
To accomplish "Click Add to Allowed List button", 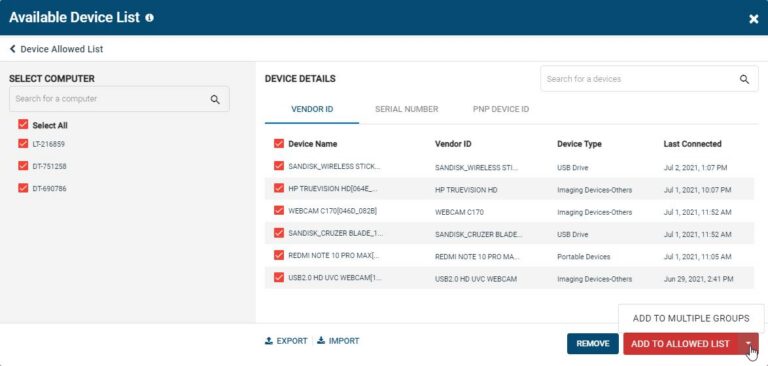I will [x=680, y=344].
